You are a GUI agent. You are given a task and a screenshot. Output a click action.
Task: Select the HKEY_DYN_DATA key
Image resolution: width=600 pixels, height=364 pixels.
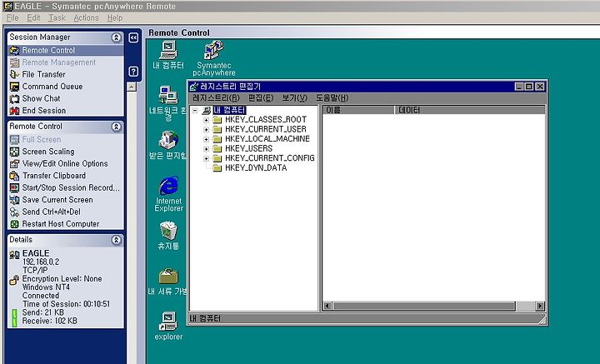point(256,168)
